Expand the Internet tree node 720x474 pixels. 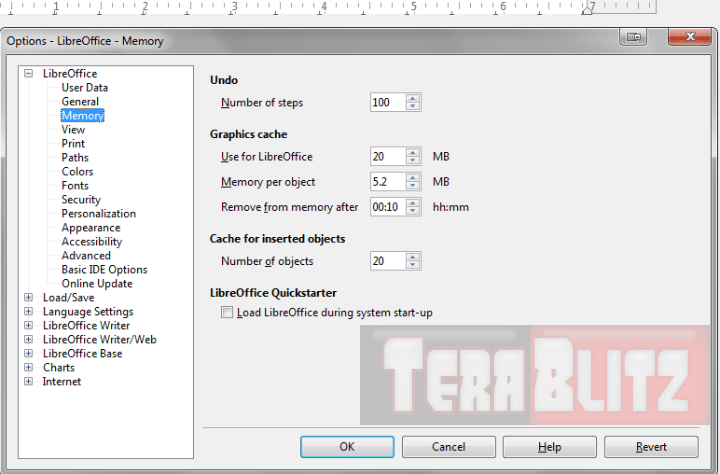[x=28, y=382]
